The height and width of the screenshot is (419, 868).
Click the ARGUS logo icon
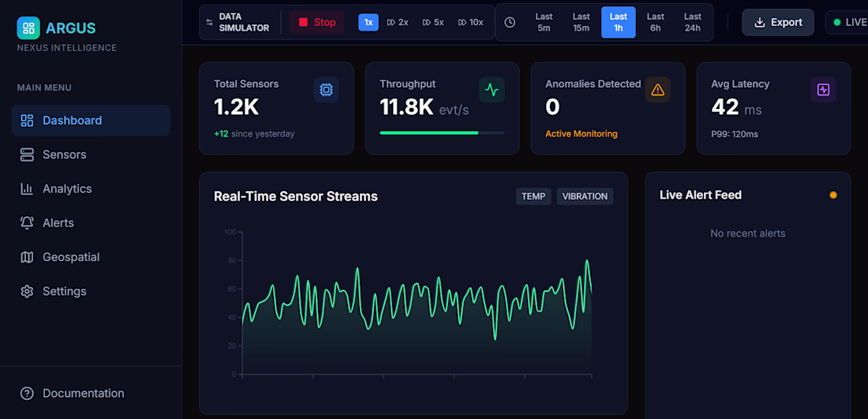[28, 28]
